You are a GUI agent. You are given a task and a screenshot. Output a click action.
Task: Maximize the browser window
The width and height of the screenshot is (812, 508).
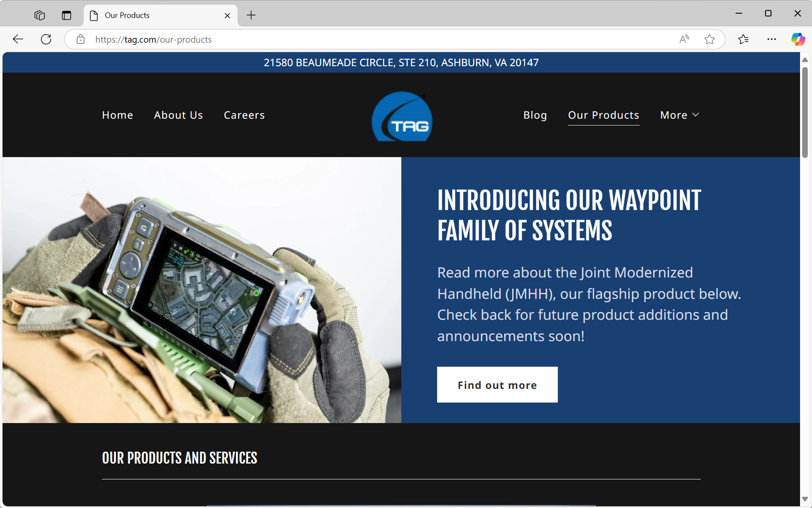768,14
